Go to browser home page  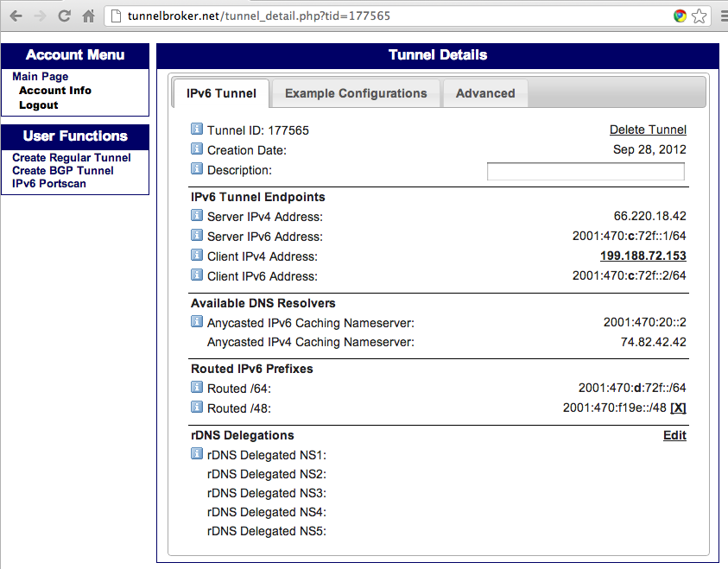(x=88, y=16)
